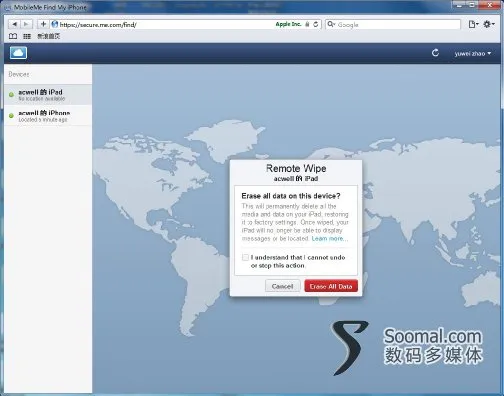Click the browser Back arrow button
The image size is (504, 396).
[x=15, y=24]
